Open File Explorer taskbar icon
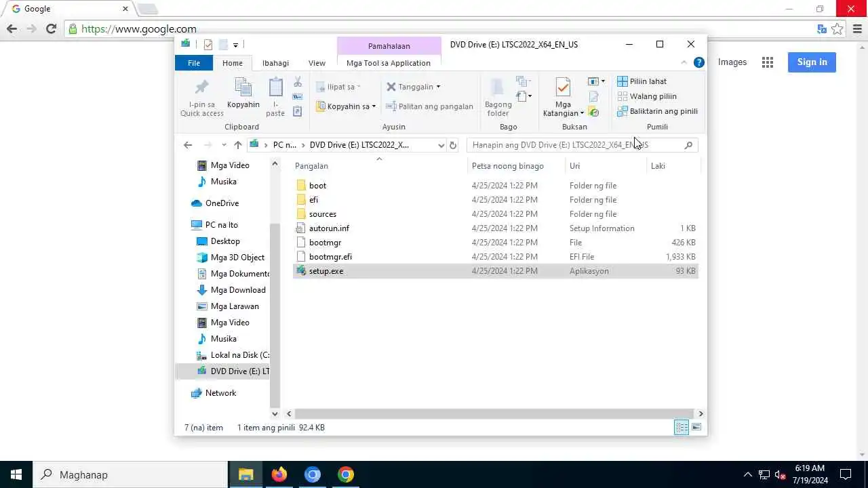The image size is (868, 488). [x=246, y=474]
